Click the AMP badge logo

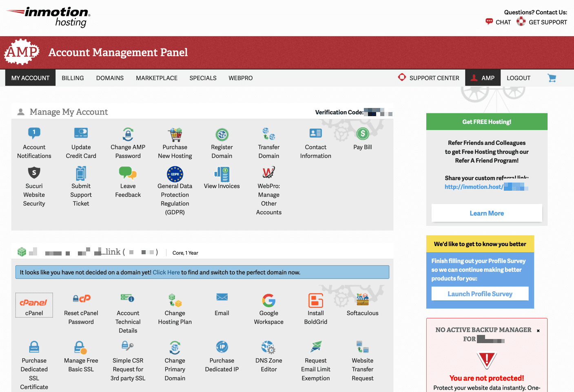22,52
